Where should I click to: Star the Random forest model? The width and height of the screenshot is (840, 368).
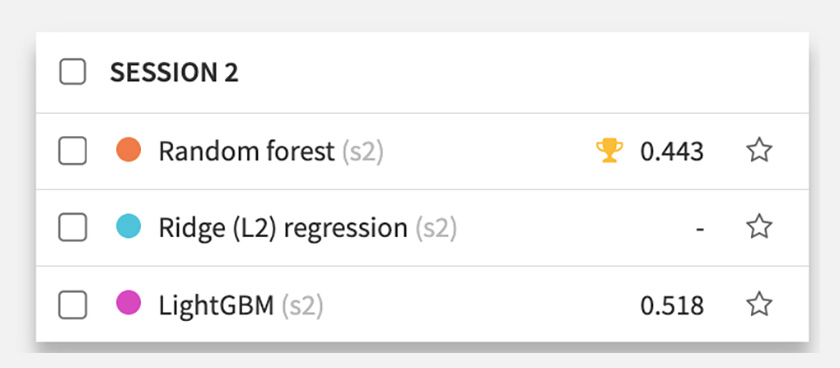[759, 151]
